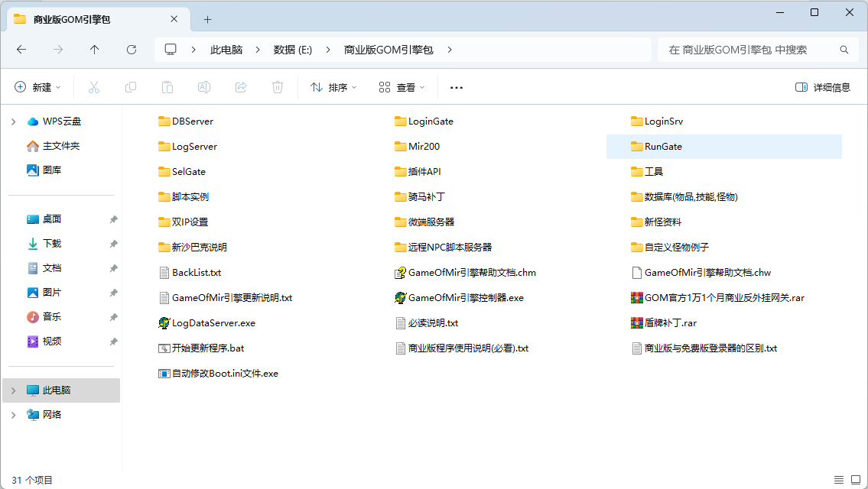Select 自动修改Boot.ini文件.exe file
868x489 pixels.
coord(219,374)
